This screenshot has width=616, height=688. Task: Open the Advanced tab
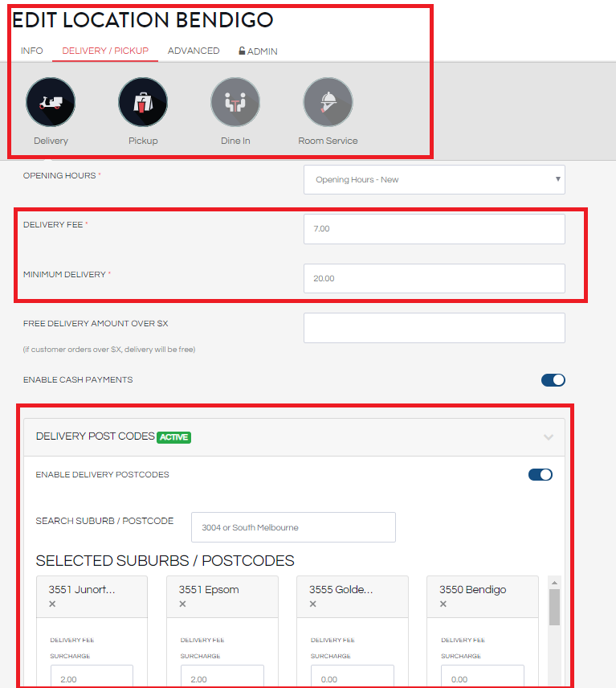pos(194,51)
